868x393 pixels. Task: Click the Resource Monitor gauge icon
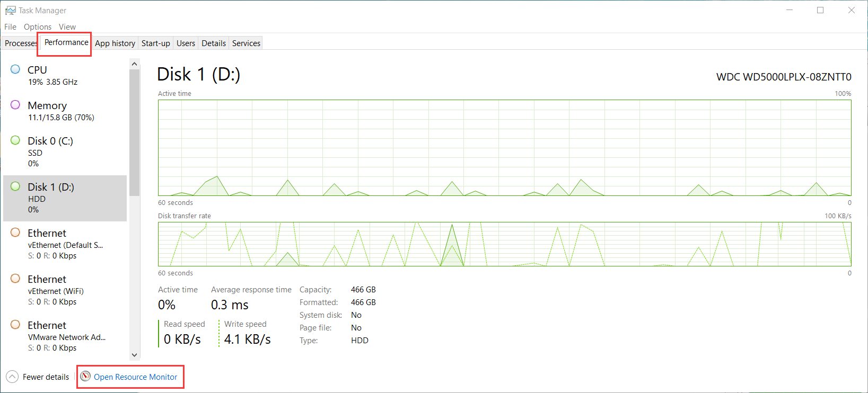click(85, 377)
